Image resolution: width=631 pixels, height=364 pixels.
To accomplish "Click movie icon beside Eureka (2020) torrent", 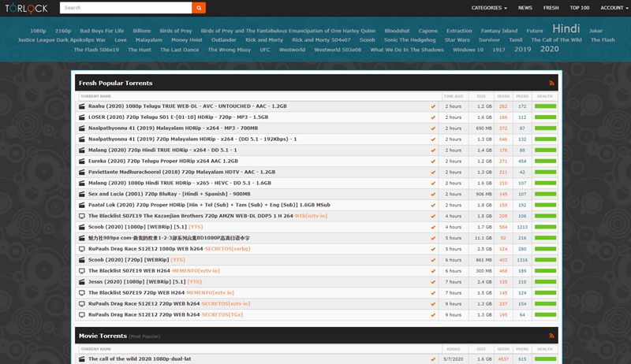I will point(82,161).
